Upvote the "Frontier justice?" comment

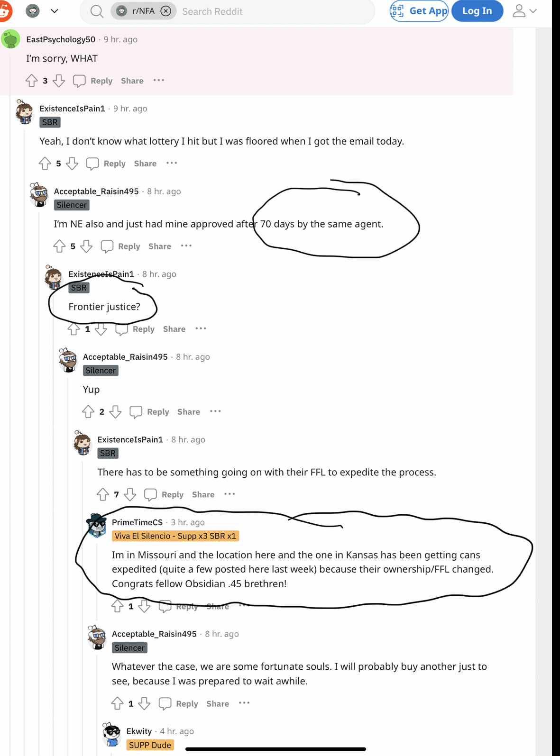(x=73, y=329)
